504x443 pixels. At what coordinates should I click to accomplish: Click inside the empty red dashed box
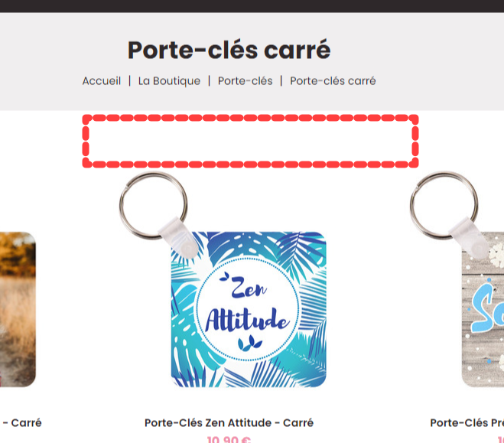tap(250, 141)
